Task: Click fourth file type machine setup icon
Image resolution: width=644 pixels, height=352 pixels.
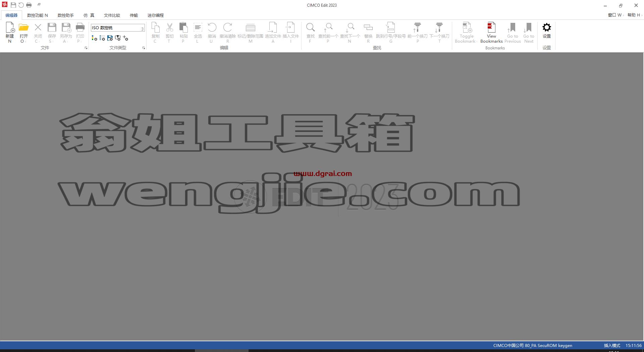Action: [x=118, y=38]
